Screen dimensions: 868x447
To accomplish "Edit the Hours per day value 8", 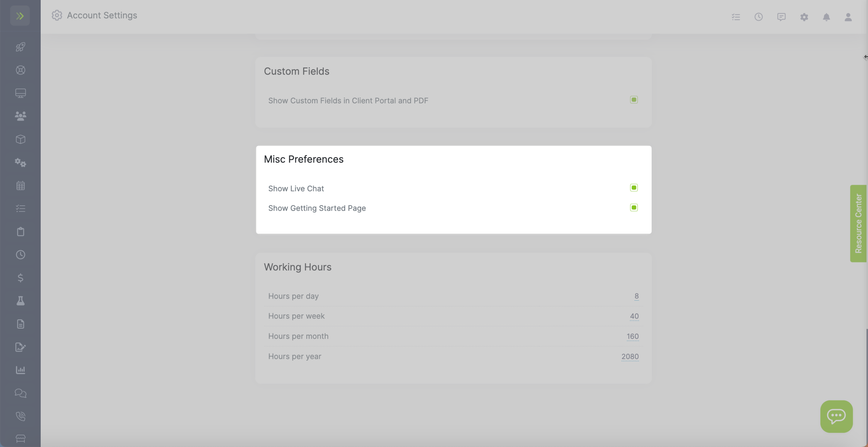I will (x=636, y=296).
